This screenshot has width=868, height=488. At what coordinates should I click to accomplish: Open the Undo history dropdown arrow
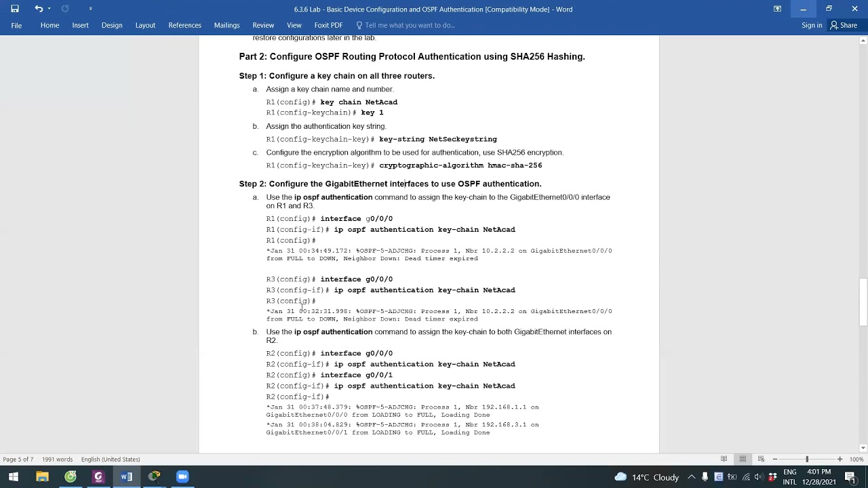[x=49, y=9]
